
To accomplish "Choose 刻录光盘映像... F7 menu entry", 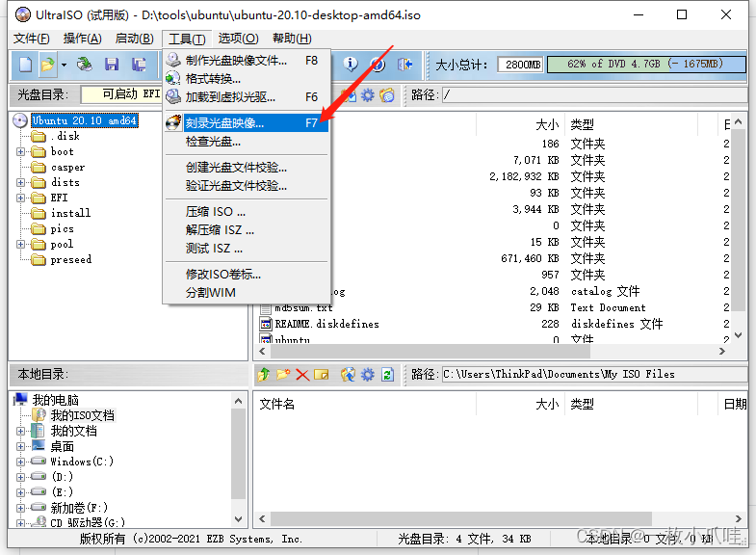I will tap(247, 123).
